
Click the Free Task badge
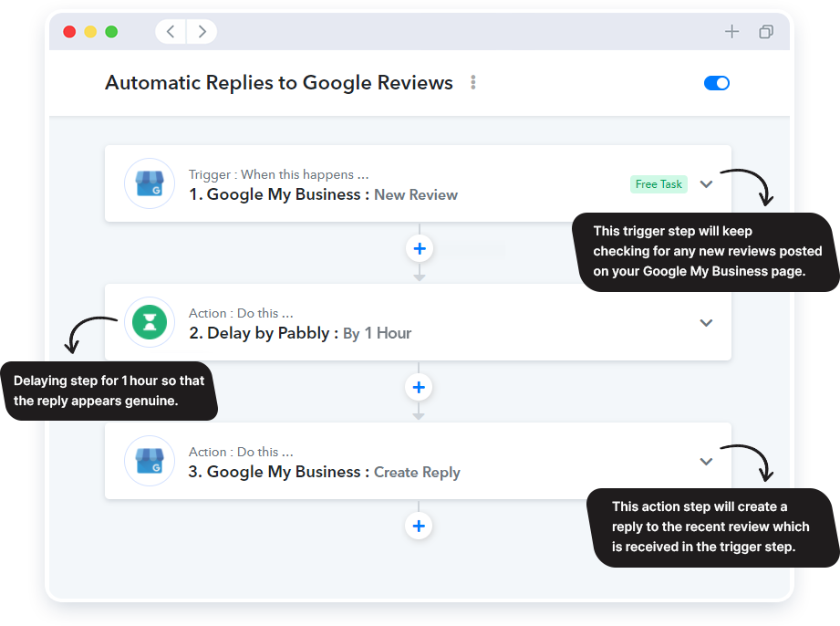click(x=659, y=184)
